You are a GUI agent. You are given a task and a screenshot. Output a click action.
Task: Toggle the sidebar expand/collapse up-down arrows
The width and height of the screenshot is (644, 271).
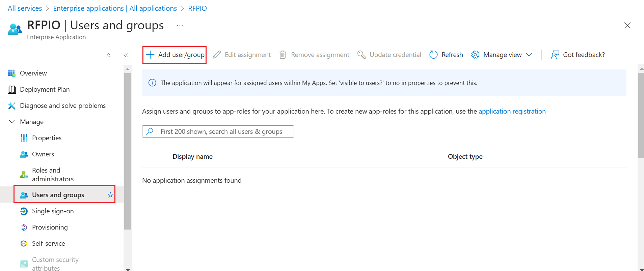tap(109, 55)
